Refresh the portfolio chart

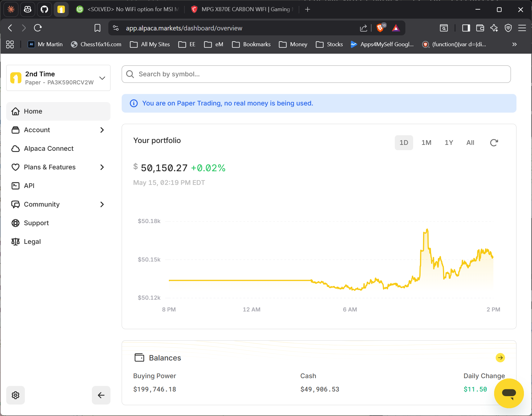494,143
